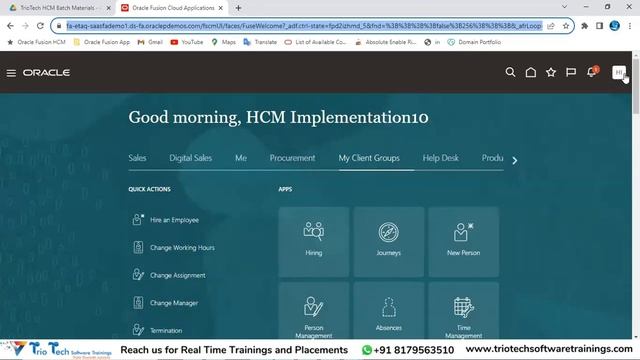Go back in browser history

[x=10, y=26]
